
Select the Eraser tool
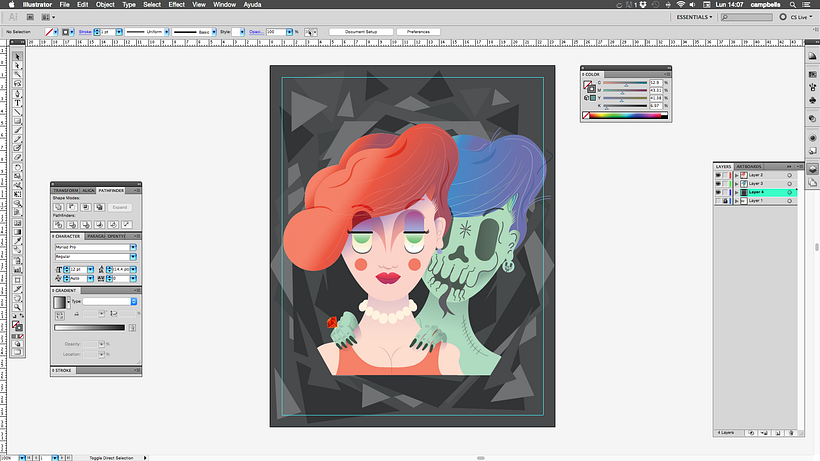point(17,157)
